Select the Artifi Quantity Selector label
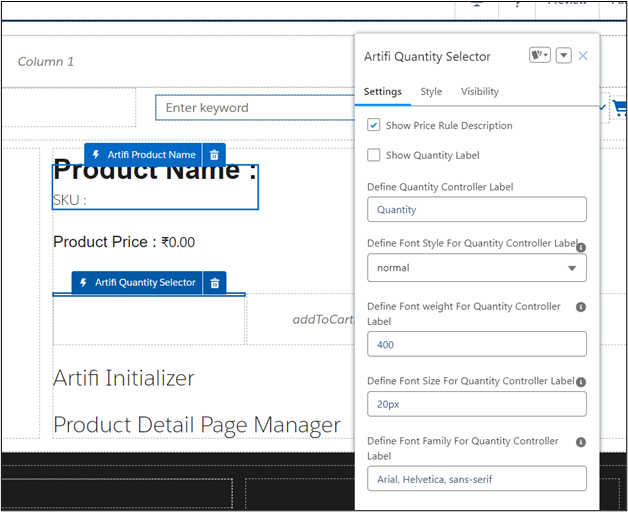This screenshot has height=512, width=628. click(x=145, y=282)
